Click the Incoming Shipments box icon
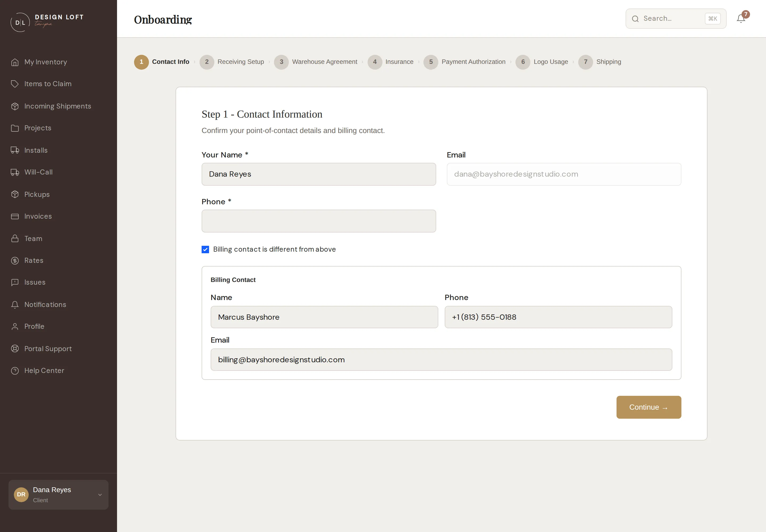The height and width of the screenshot is (532, 766). point(15,106)
